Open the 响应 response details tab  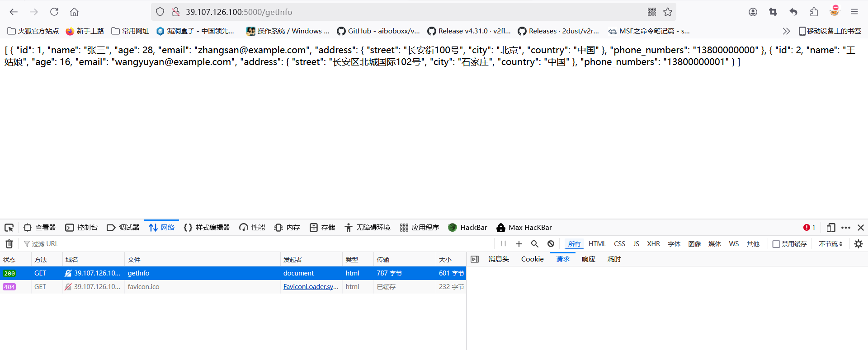[x=589, y=259]
